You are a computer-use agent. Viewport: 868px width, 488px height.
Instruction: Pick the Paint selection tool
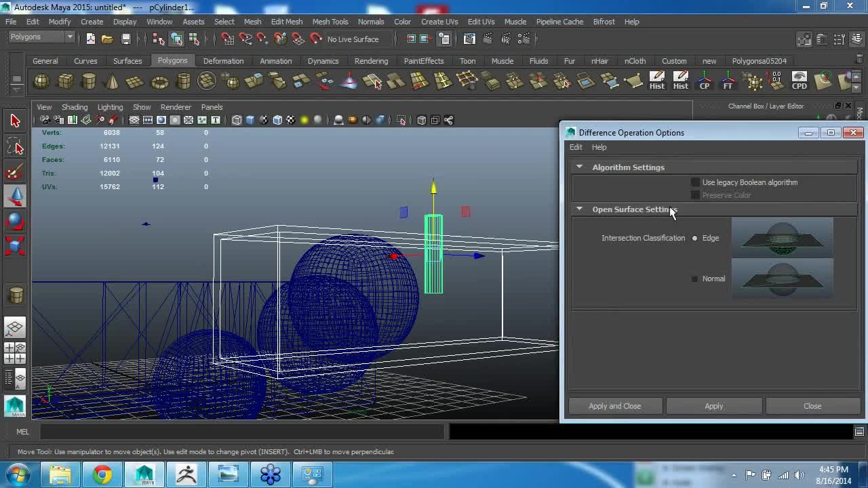tap(15, 171)
